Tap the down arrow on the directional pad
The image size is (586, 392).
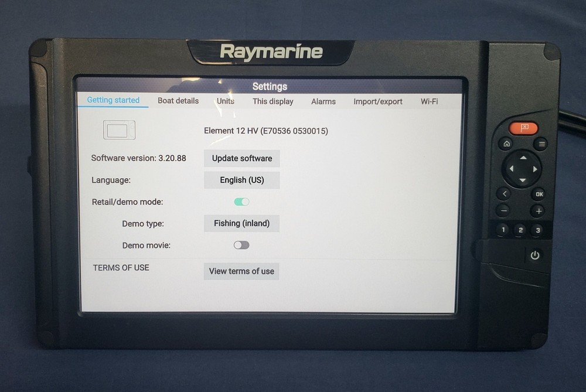[523, 180]
